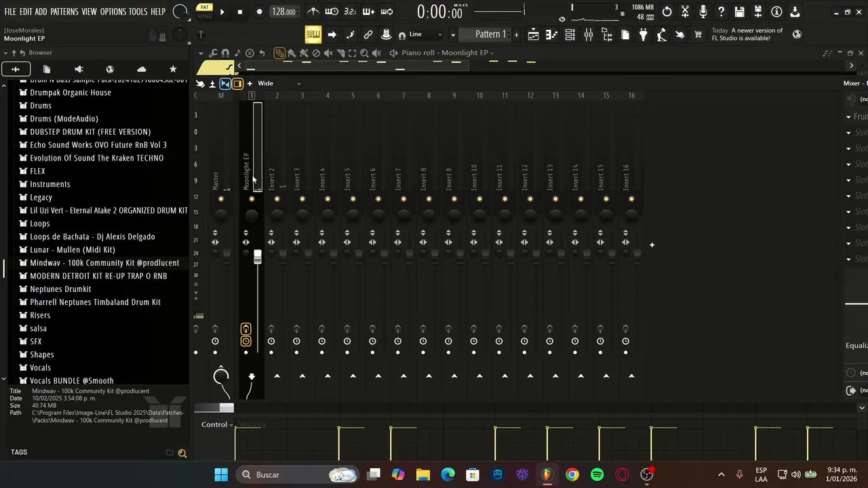Select the Mute tool in piano roll
The image size is (868, 488).
(x=328, y=53)
